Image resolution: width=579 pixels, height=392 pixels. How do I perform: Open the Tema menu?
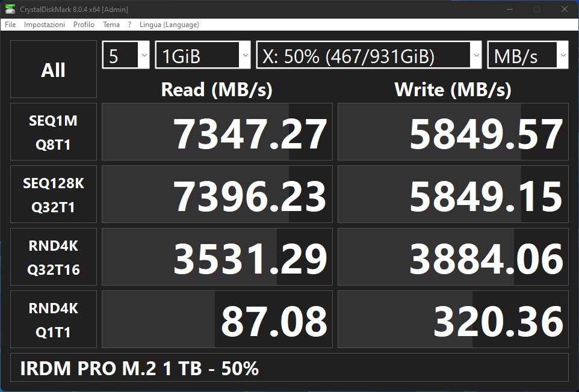pyautogui.click(x=111, y=25)
